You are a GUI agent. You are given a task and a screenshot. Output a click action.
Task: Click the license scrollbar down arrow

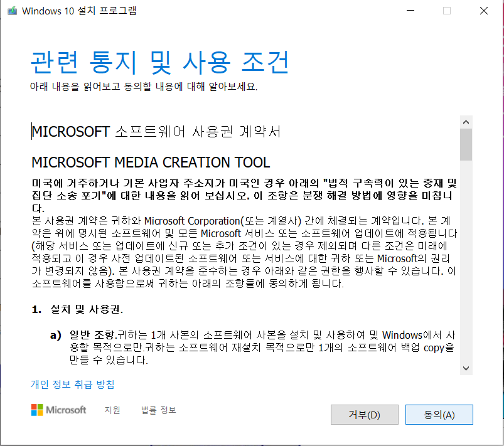(466, 368)
